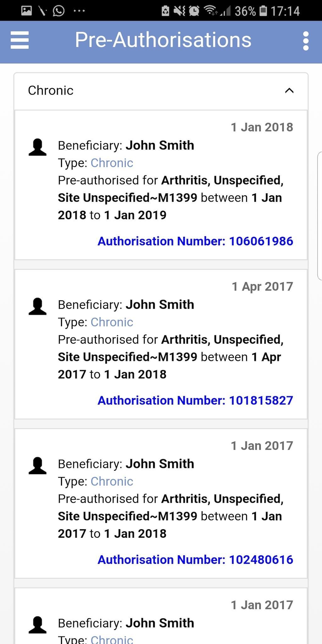Open Authorisation Number 102480616

[195, 559]
